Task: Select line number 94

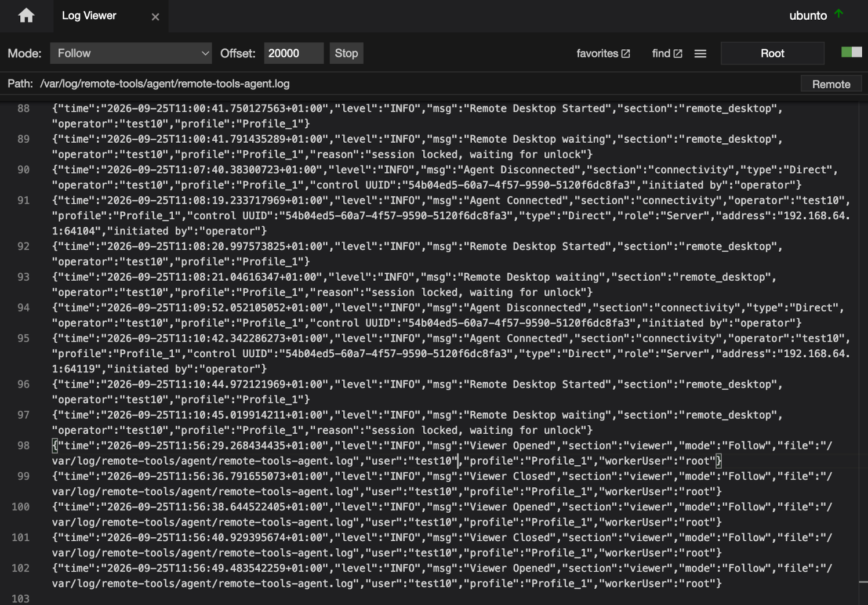Action: click(23, 308)
